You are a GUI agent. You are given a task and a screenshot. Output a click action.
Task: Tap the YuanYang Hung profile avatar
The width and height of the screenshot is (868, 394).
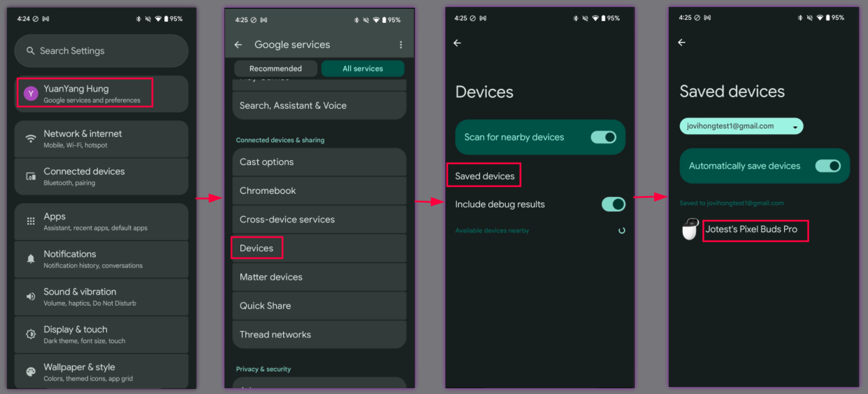click(x=30, y=92)
